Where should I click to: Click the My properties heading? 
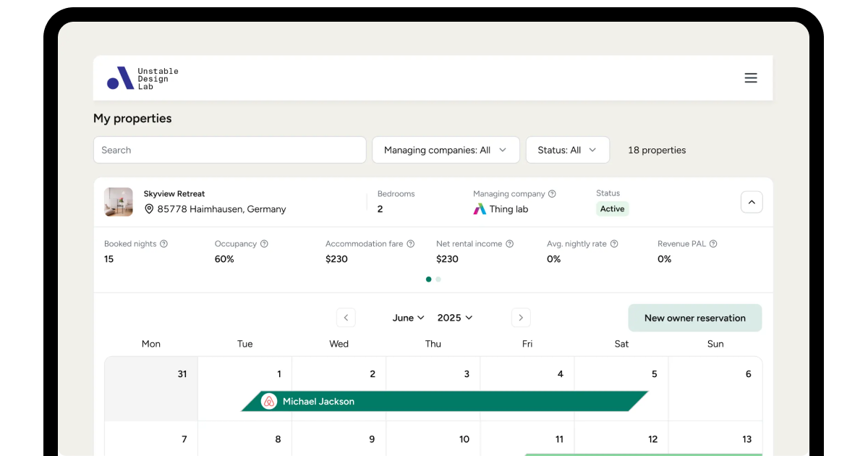tap(132, 118)
